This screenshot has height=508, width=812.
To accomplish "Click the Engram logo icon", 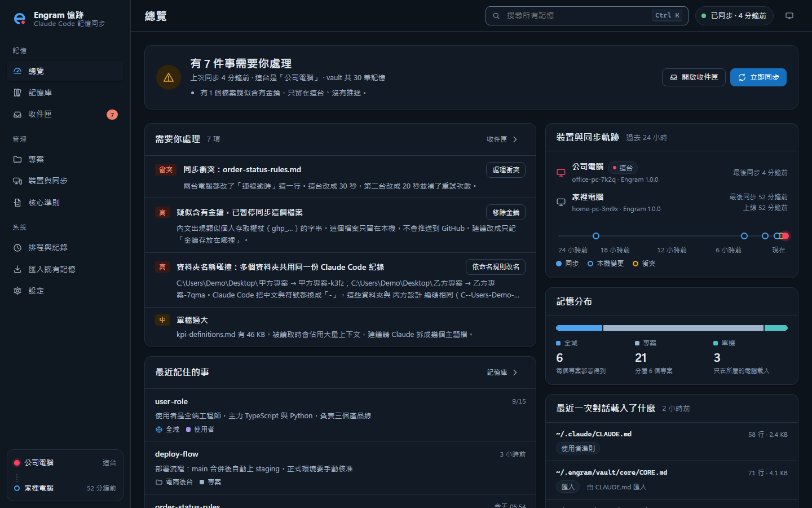I will point(20,19).
